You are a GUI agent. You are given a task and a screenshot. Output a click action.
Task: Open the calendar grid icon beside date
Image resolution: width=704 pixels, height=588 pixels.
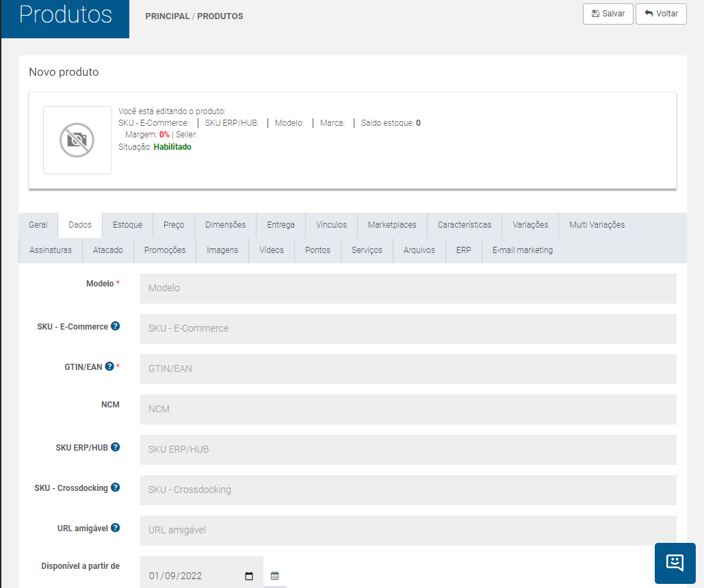pos(275,576)
